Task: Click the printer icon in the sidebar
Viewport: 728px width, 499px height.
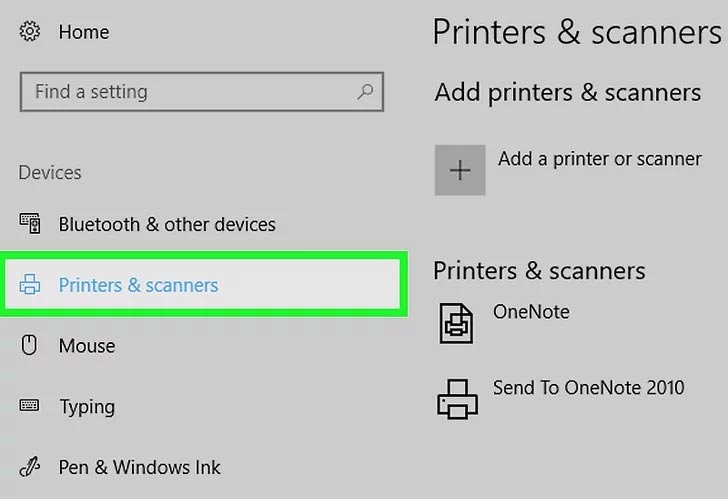Action: click(30, 286)
